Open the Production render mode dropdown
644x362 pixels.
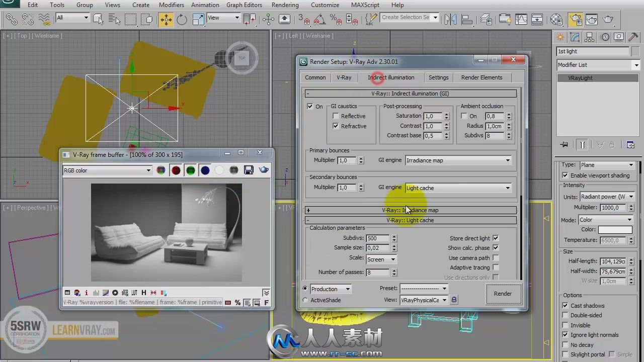[331, 289]
